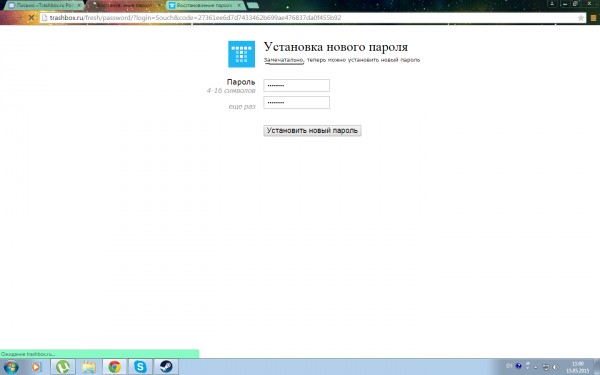Launch media player from the taskbar
The image size is (600, 375).
click(x=36, y=367)
